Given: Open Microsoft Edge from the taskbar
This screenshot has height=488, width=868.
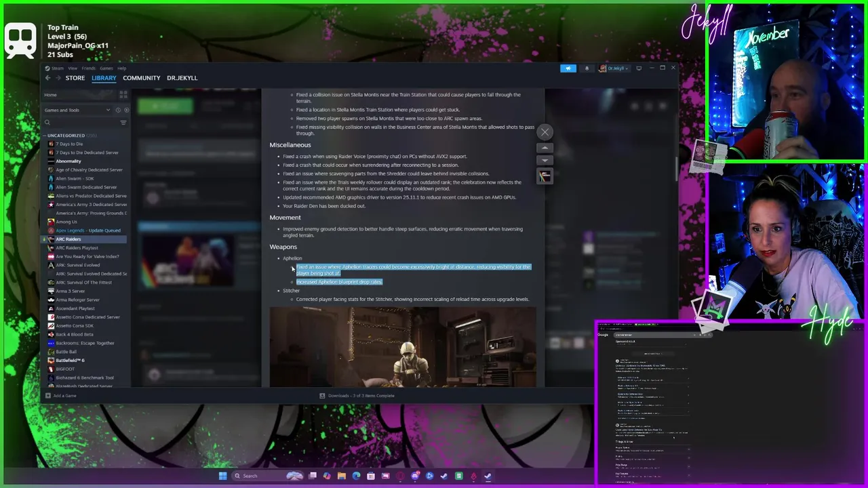Looking at the screenshot, I should click(356, 476).
